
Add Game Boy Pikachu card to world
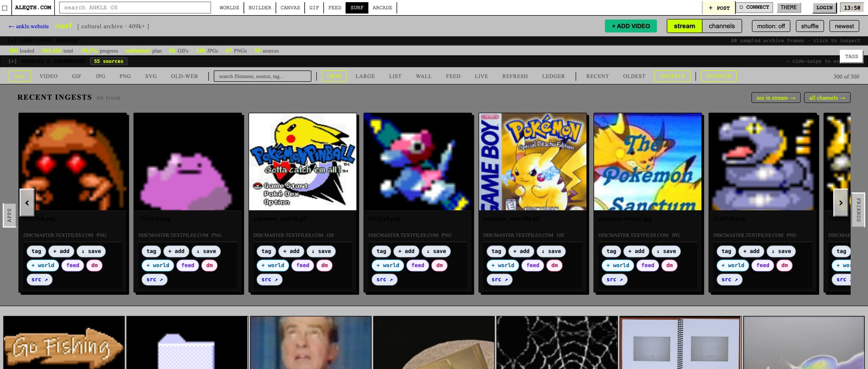(x=503, y=265)
